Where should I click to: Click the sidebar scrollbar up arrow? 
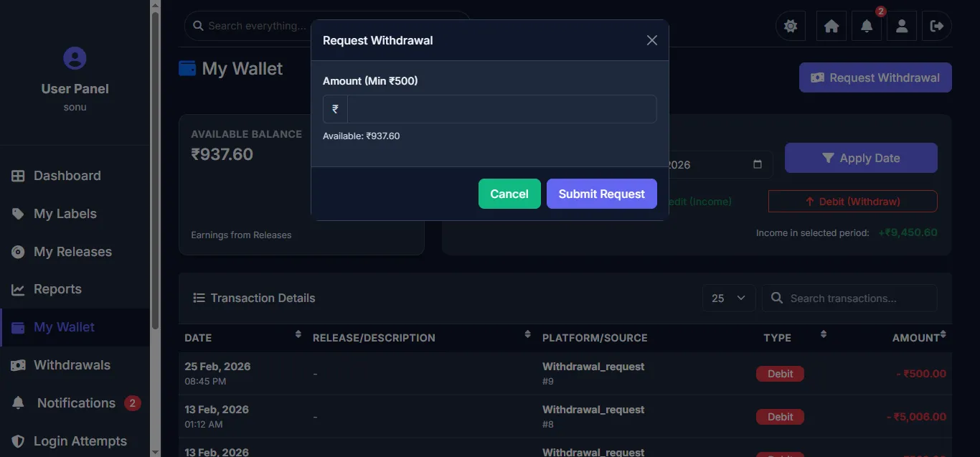click(x=155, y=5)
